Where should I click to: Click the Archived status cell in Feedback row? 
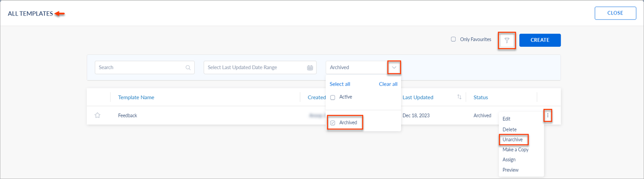point(483,115)
